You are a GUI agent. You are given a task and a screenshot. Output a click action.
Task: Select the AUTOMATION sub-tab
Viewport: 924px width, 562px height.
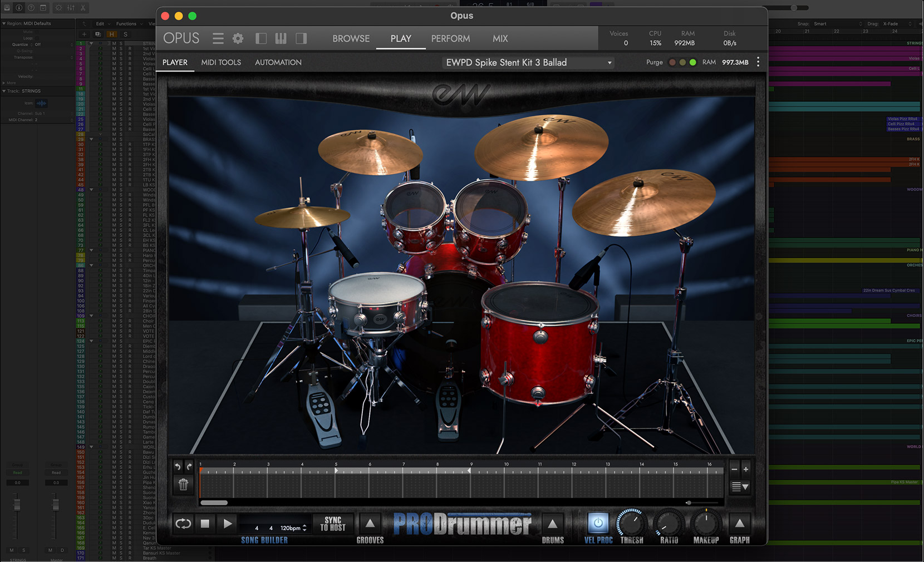pos(278,62)
